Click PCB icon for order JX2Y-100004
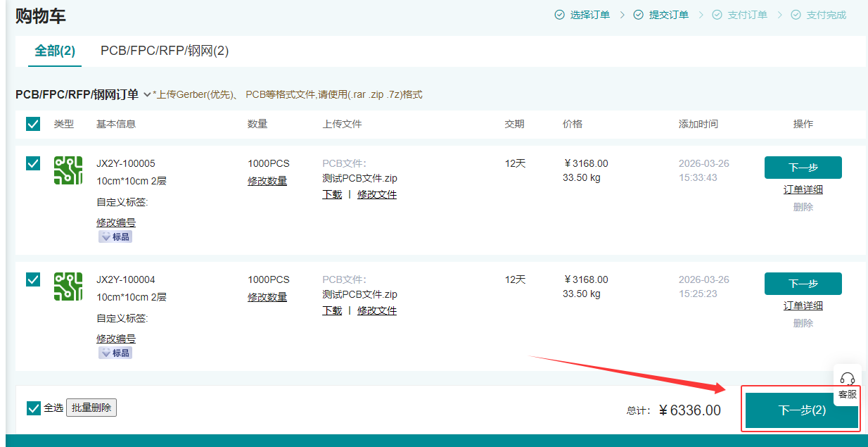Image resolution: width=868 pixels, height=447 pixels. coord(68,287)
